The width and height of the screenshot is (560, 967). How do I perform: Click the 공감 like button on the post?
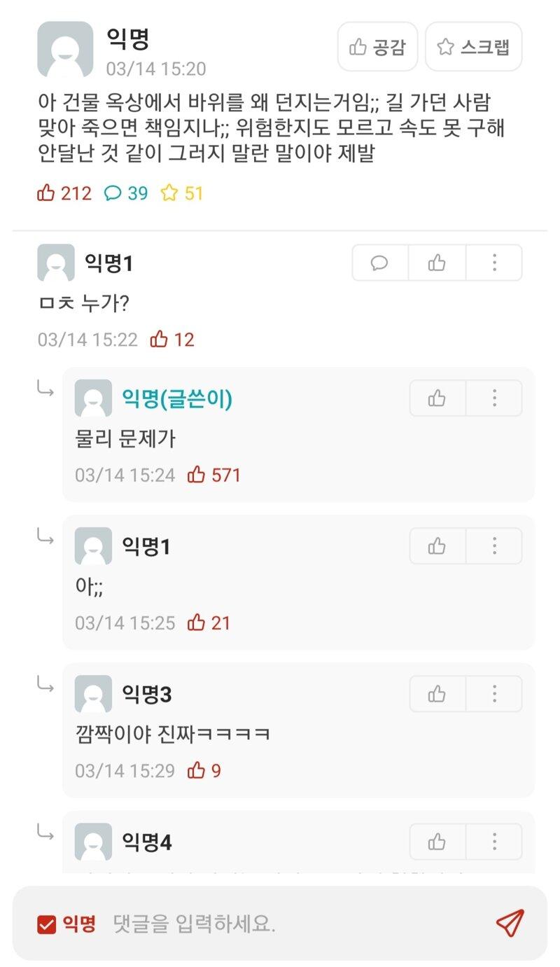pos(377,47)
